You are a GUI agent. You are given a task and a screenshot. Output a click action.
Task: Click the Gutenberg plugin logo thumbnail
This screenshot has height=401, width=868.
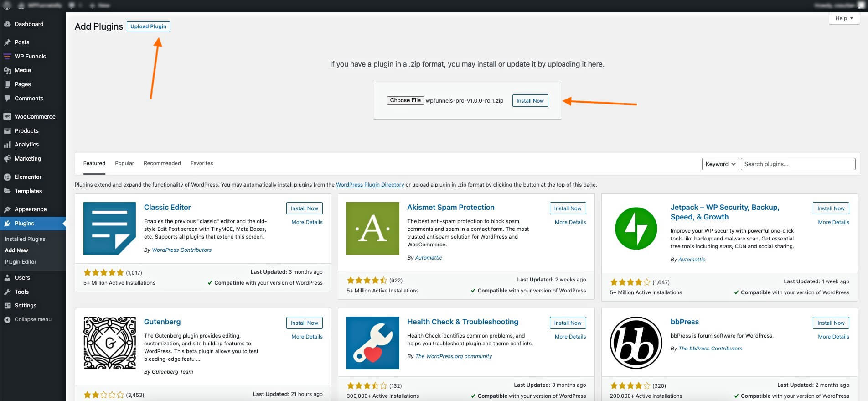109,343
